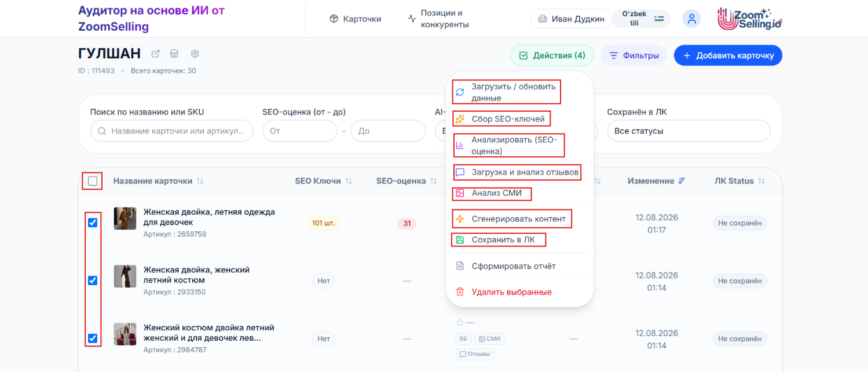Click the Отзывы comment tag

[x=475, y=354]
